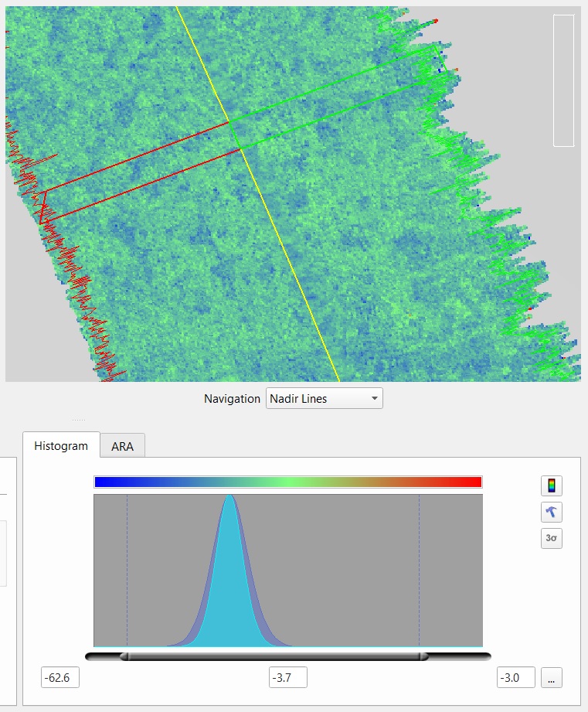This screenshot has width=588, height=712.
Task: Switch to the ARA tab
Action: 123,446
